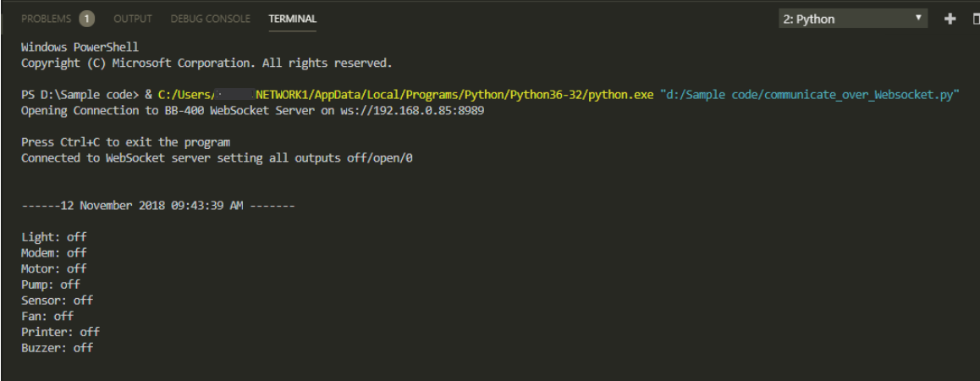This screenshot has width=980, height=381.
Task: Open the "2: Python" terminal selector dropdown
Action: click(x=853, y=19)
